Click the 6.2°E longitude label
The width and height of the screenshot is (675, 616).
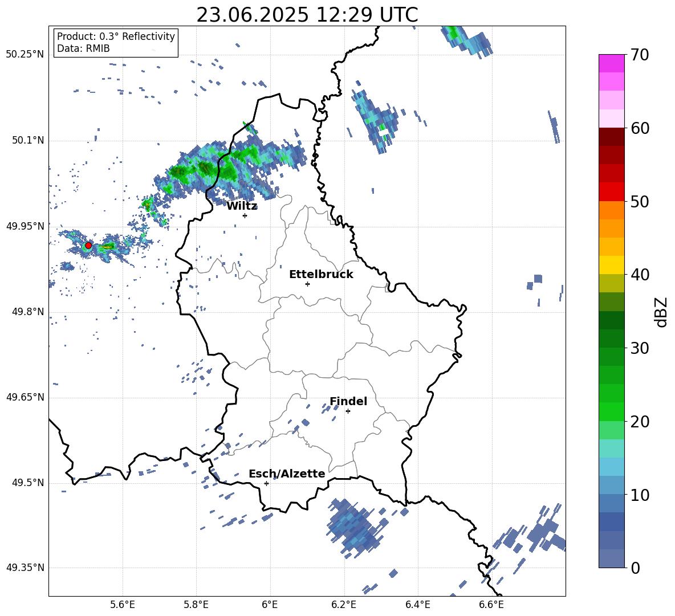click(344, 605)
